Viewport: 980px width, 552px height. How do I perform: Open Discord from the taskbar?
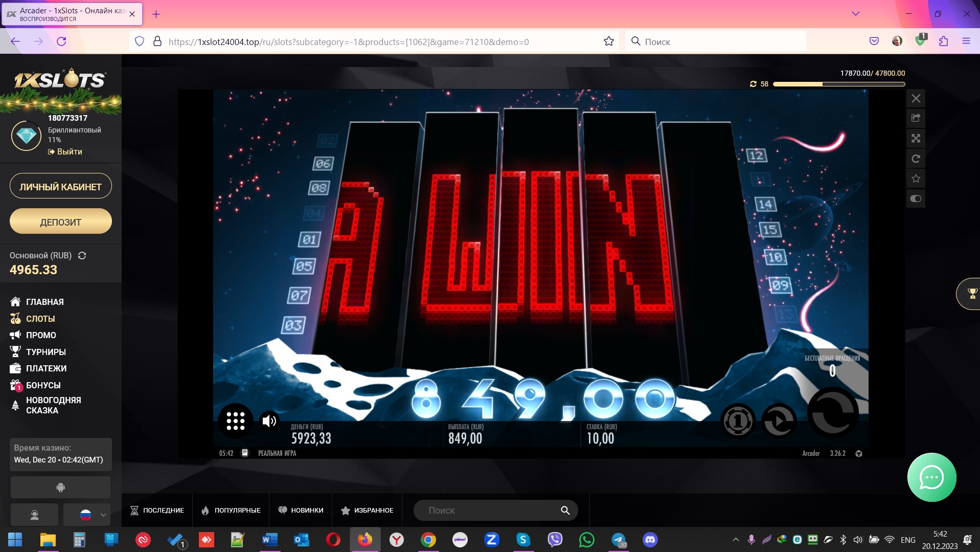(650, 539)
